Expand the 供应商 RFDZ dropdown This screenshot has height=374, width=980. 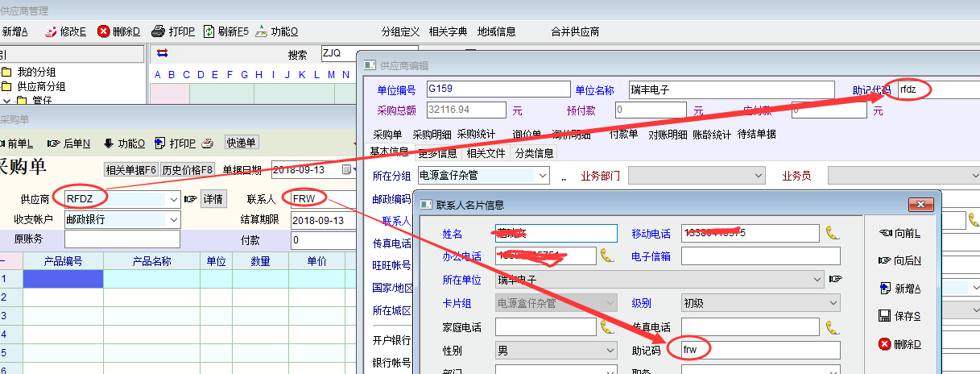[175, 198]
